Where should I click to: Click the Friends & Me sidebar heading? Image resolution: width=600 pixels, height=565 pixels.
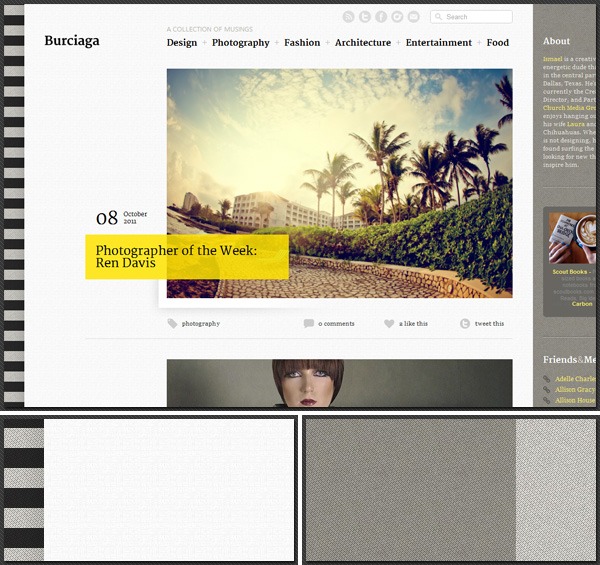point(569,360)
